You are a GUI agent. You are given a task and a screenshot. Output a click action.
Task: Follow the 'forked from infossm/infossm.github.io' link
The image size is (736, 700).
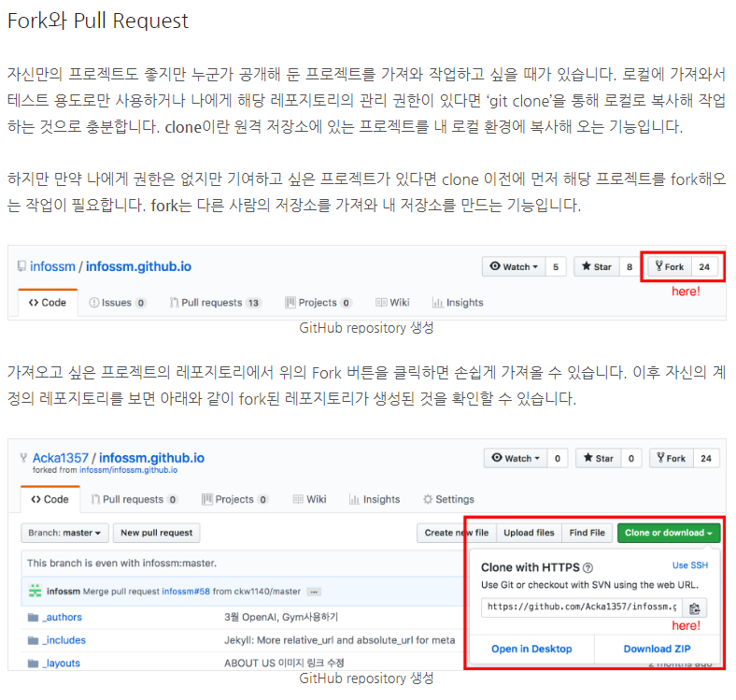[128, 470]
